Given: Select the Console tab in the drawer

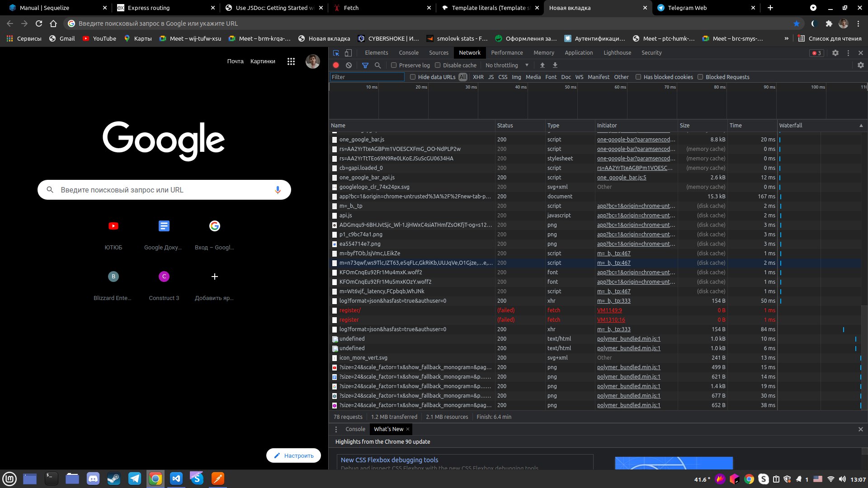Looking at the screenshot, I should pyautogui.click(x=355, y=429).
